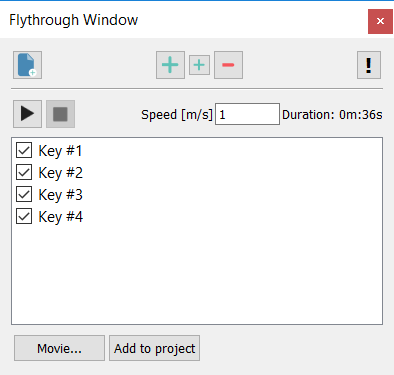This screenshot has height=375, width=394.
Task: Click the small green plus button
Action: coord(199,65)
